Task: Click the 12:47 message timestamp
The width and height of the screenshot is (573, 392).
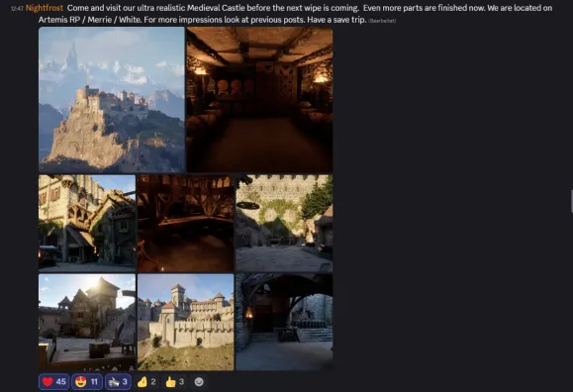Action: pos(17,8)
